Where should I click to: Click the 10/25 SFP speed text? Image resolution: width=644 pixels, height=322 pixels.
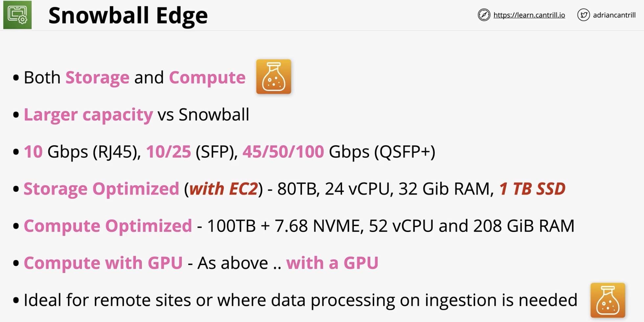(169, 151)
